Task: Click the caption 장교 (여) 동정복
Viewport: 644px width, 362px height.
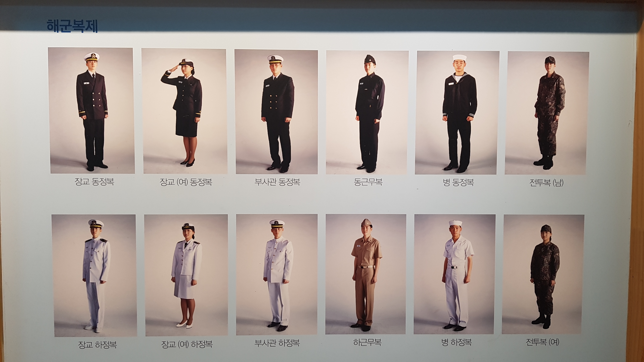Action: 186,182
